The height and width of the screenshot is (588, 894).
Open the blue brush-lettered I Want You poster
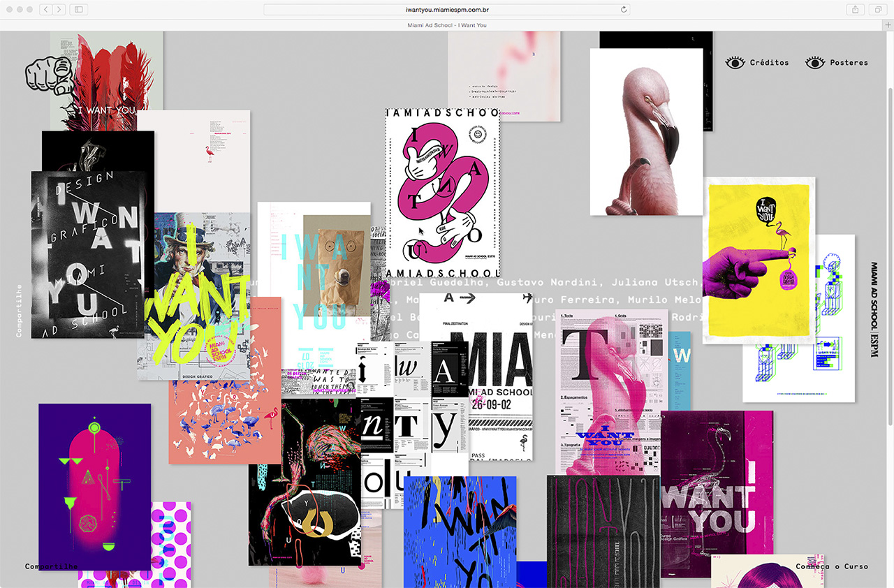460,532
